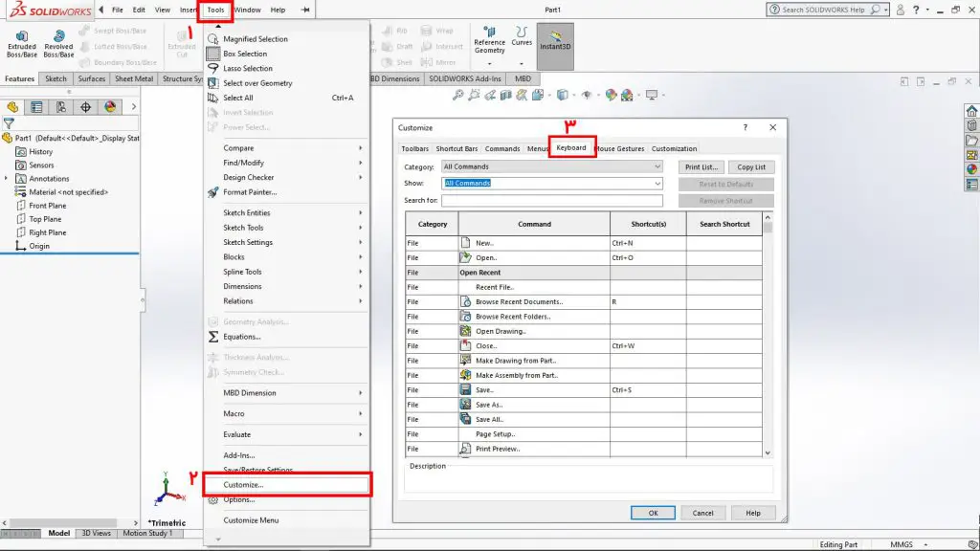Open the Reference Geometry tool
The height and width of the screenshot is (551, 980).
click(489, 40)
